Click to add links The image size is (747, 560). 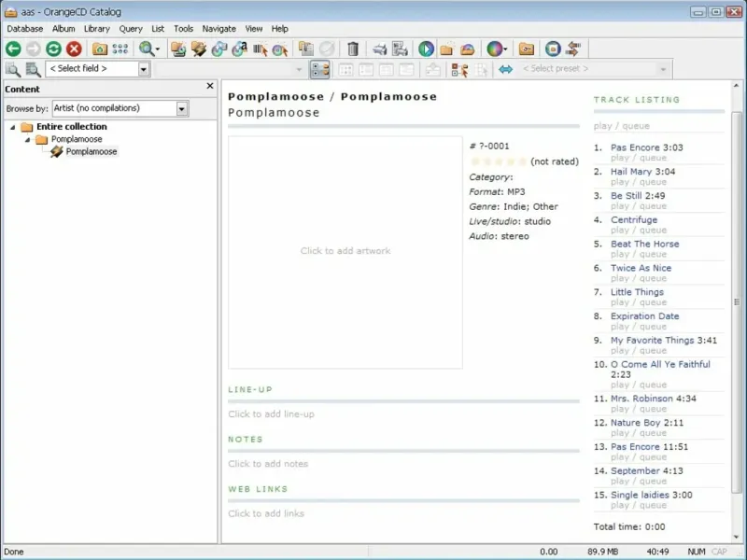266,514
